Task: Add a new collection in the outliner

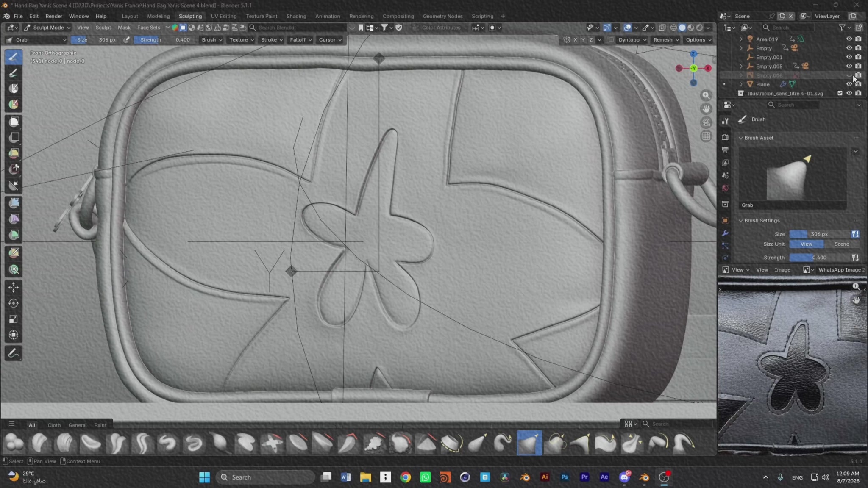Action: pyautogui.click(x=859, y=28)
